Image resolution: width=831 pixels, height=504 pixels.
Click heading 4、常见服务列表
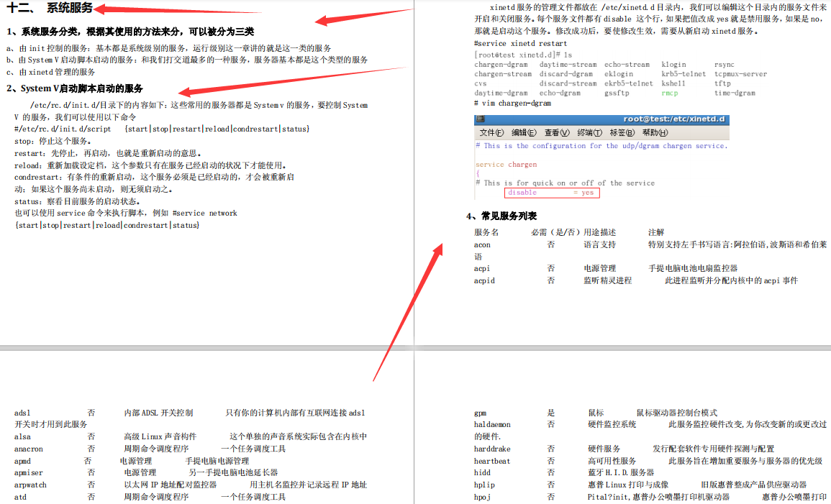(501, 216)
